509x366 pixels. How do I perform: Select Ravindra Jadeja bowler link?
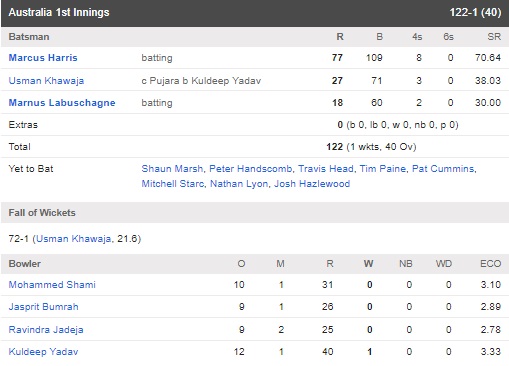(46, 330)
